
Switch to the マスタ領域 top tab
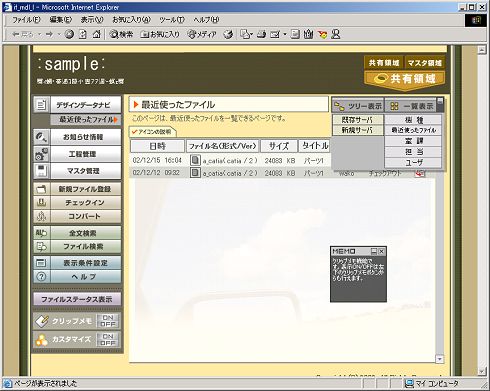pos(424,63)
